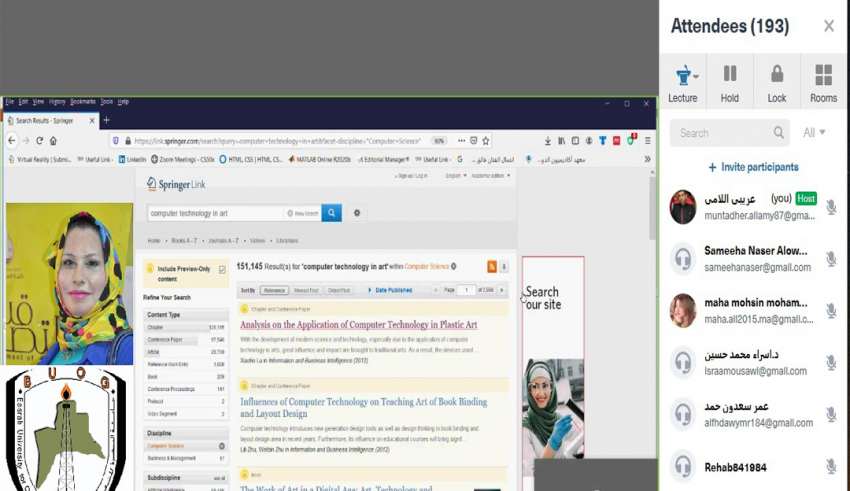Click the Hold meeting icon
This screenshot has height=491, width=850.
(x=730, y=76)
